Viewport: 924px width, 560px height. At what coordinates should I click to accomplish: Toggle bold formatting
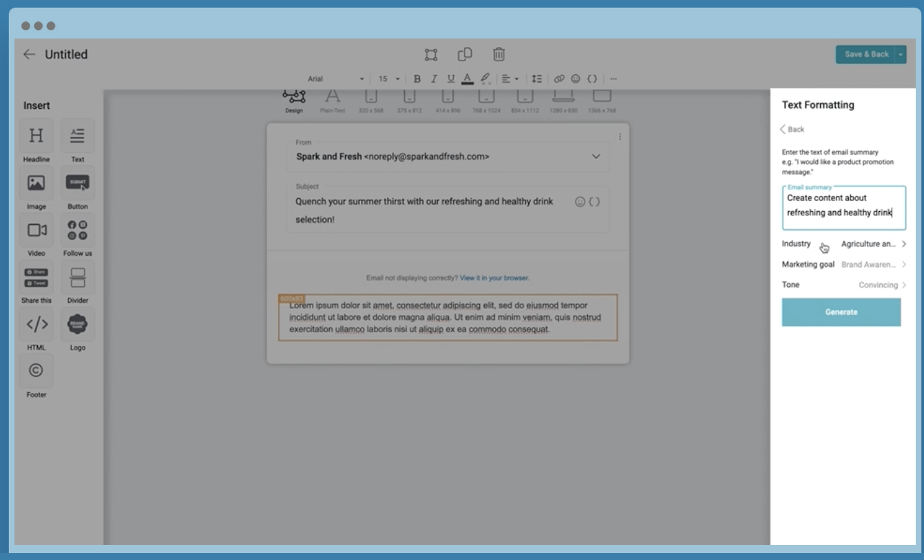coord(417,78)
